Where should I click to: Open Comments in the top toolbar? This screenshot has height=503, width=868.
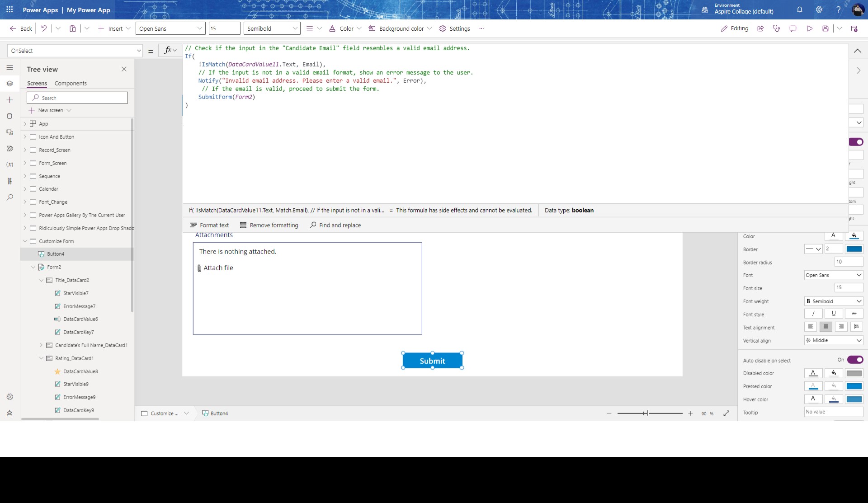[x=793, y=28]
